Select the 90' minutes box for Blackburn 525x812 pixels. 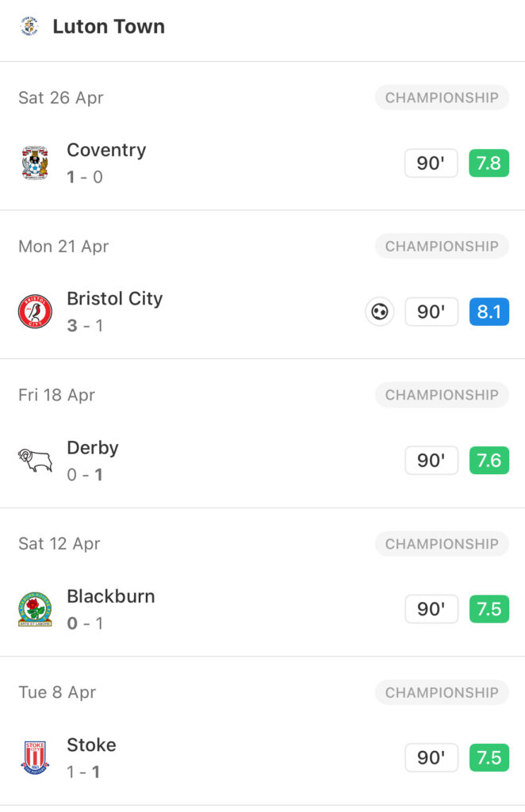click(431, 609)
